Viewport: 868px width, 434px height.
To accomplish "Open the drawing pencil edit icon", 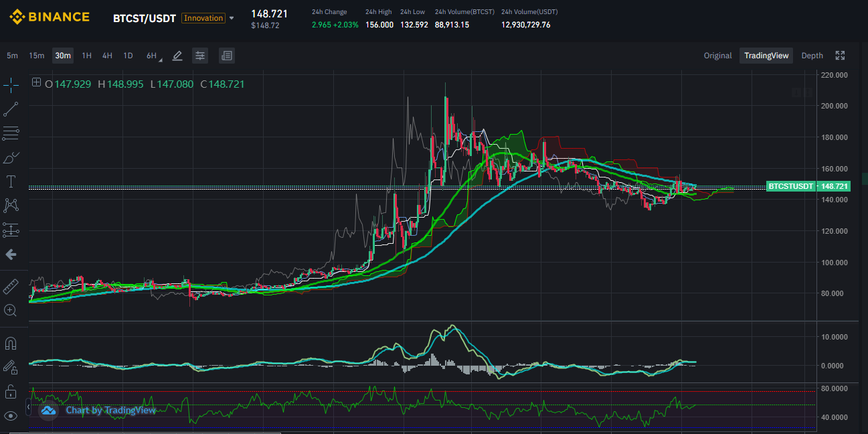I will tap(177, 56).
